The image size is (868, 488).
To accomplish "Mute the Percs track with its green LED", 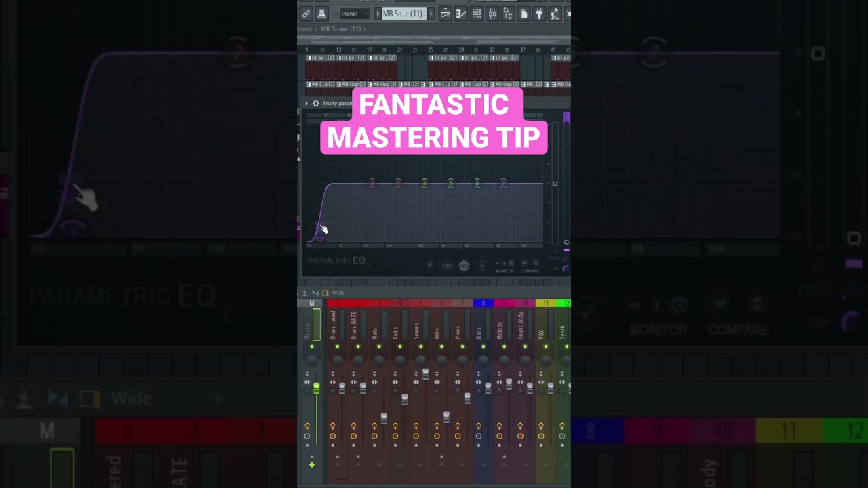I will pos(462,346).
